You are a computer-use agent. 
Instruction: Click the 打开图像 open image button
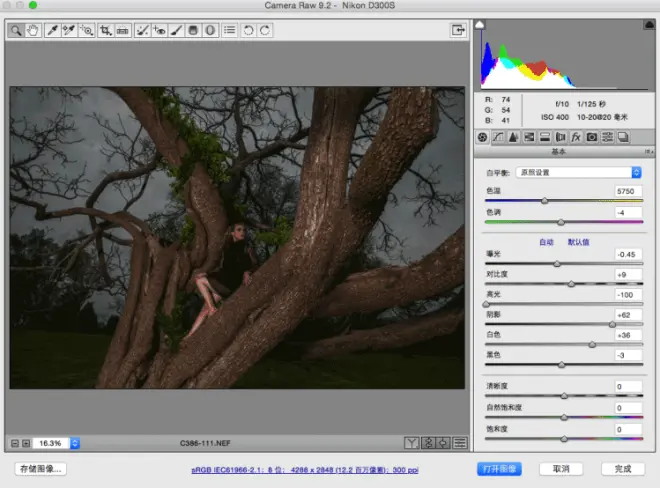(499, 469)
